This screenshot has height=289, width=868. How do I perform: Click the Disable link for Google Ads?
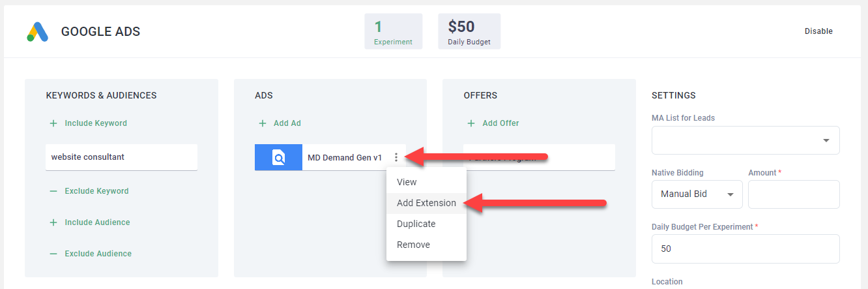818,31
